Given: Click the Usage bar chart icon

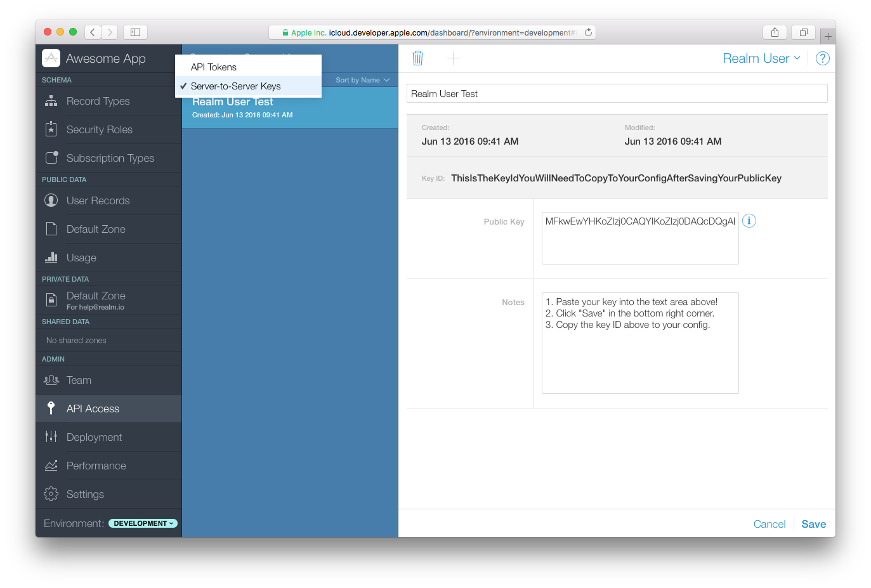Looking at the screenshot, I should click(51, 257).
